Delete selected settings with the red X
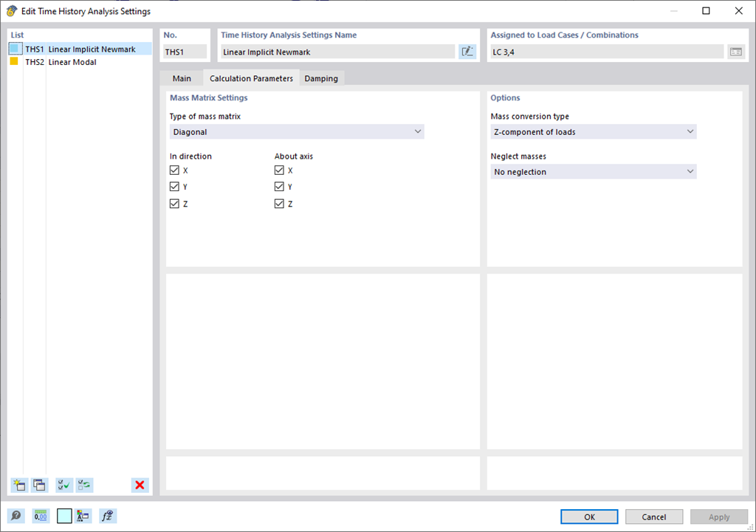Screen dimensions: 756x532 coord(140,485)
